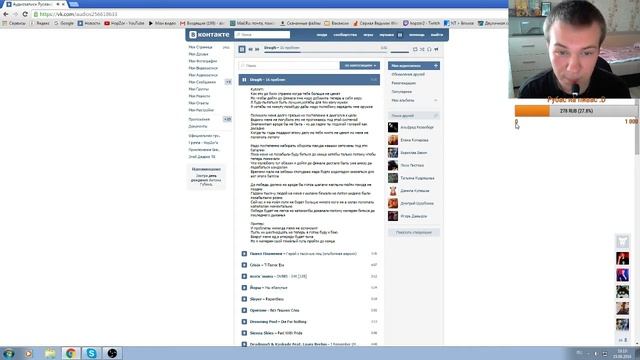Pause playback using the top player button

tap(242, 49)
